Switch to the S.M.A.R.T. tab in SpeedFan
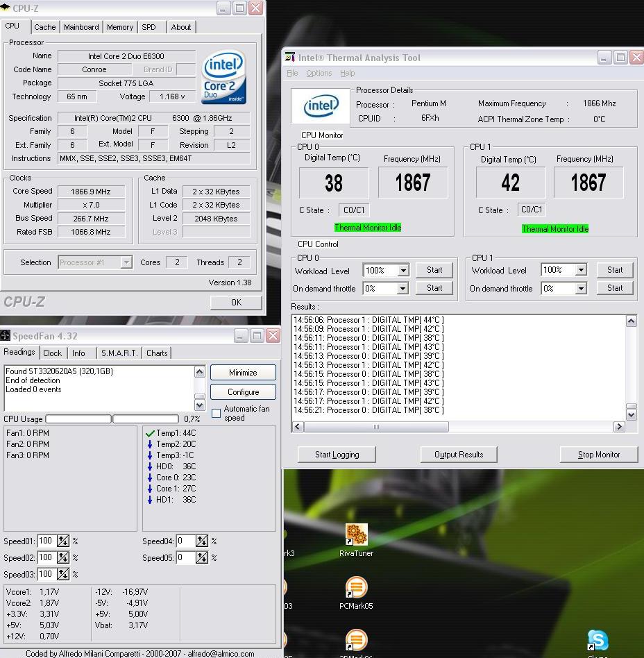Viewport: 644px width, 658px height. click(x=119, y=353)
